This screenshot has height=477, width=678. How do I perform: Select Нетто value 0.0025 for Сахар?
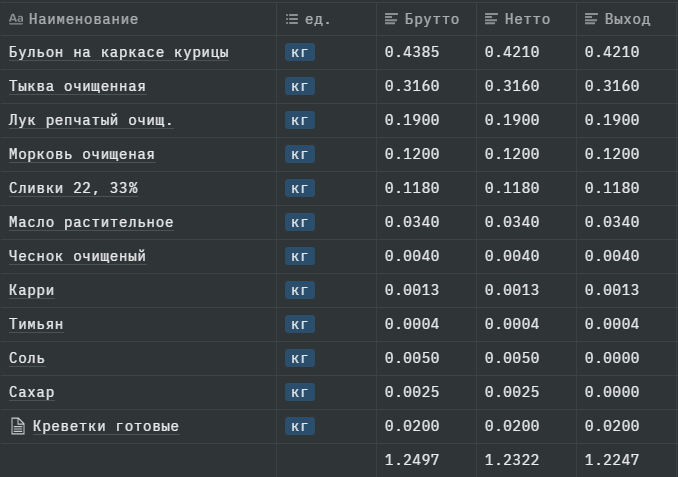click(x=512, y=392)
